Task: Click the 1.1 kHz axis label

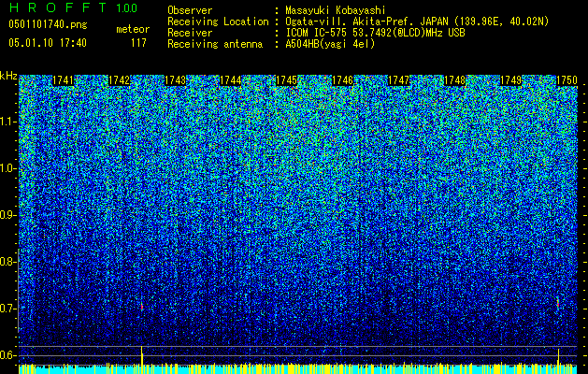Action: coord(8,122)
